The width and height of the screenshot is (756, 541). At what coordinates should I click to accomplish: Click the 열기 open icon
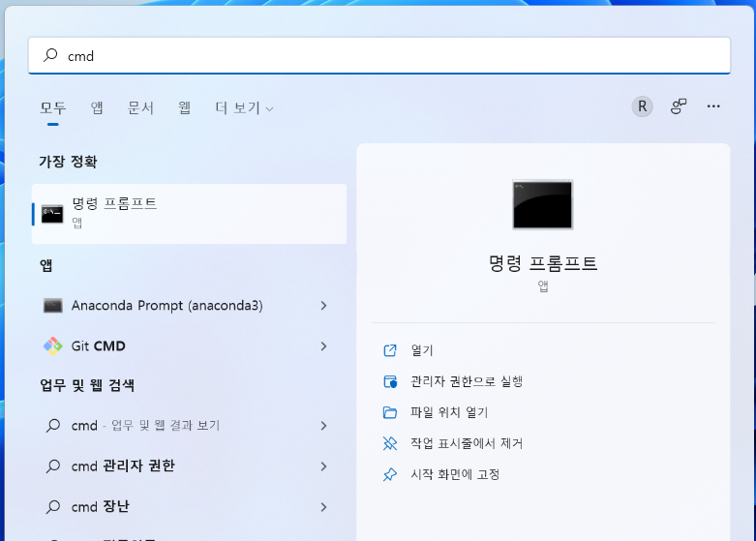390,350
